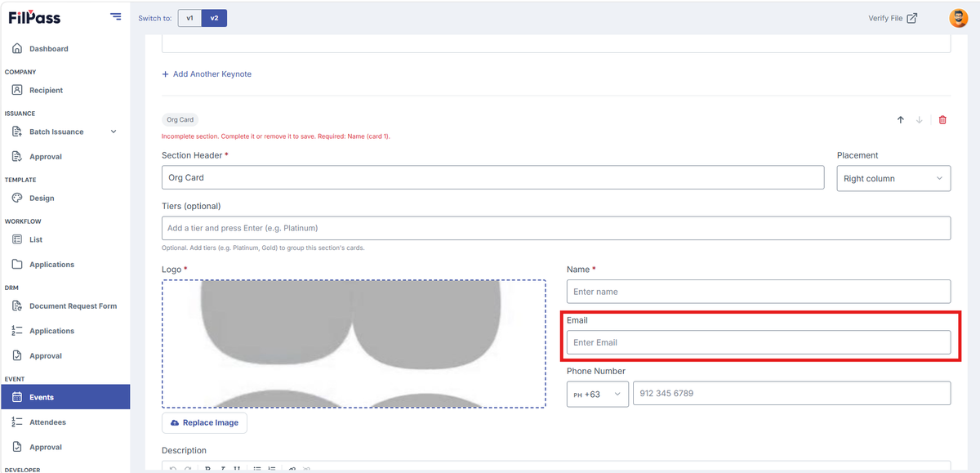Collapse the sidebar with the hamburger icon
980x473 pixels.
[x=115, y=17]
